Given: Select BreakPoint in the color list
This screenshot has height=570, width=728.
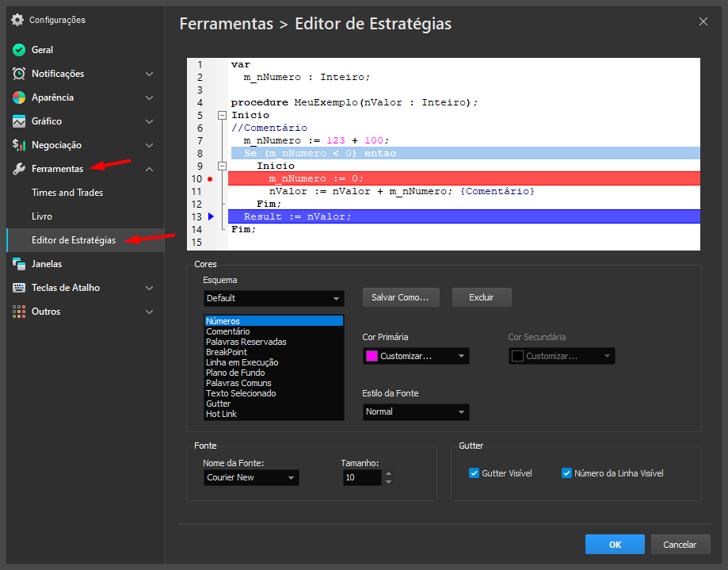Looking at the screenshot, I should 227,352.
